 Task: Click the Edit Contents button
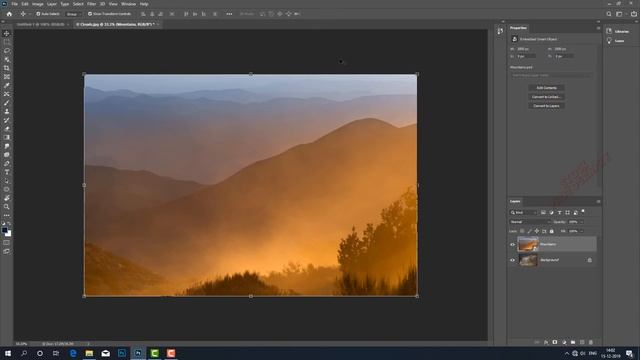(546, 88)
